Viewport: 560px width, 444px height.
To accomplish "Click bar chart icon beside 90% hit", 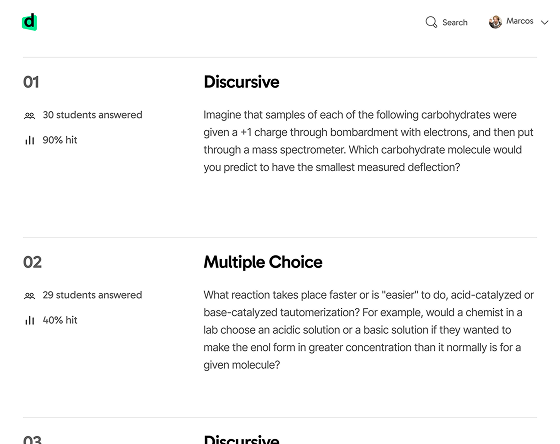I will [30, 140].
